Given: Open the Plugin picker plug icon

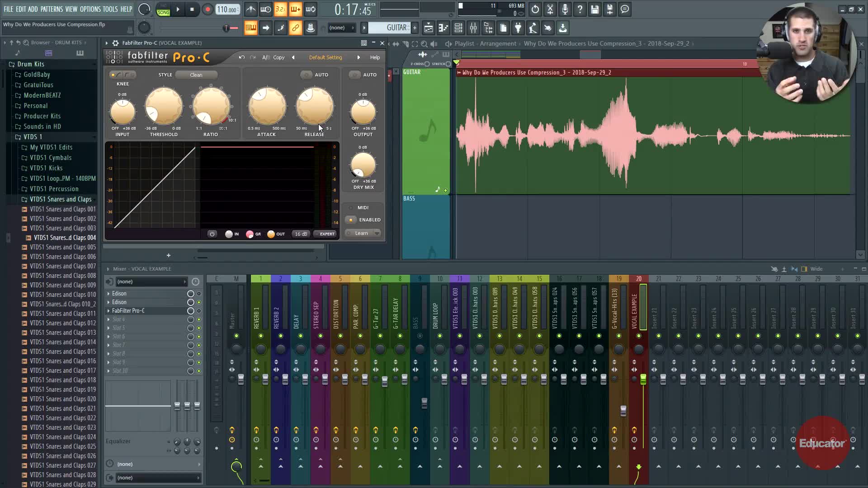Looking at the screenshot, I should point(518,28).
